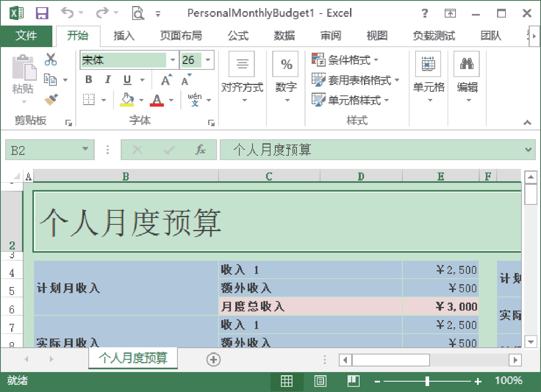Click the Cut scissors icon
The height and width of the screenshot is (392, 541).
coord(51,59)
